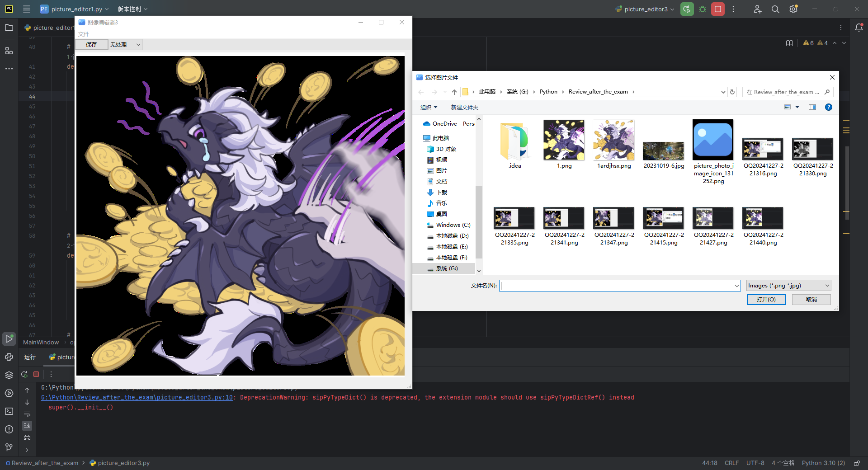Open the Code With Me icon
This screenshot has height=470, width=868.
pos(758,9)
